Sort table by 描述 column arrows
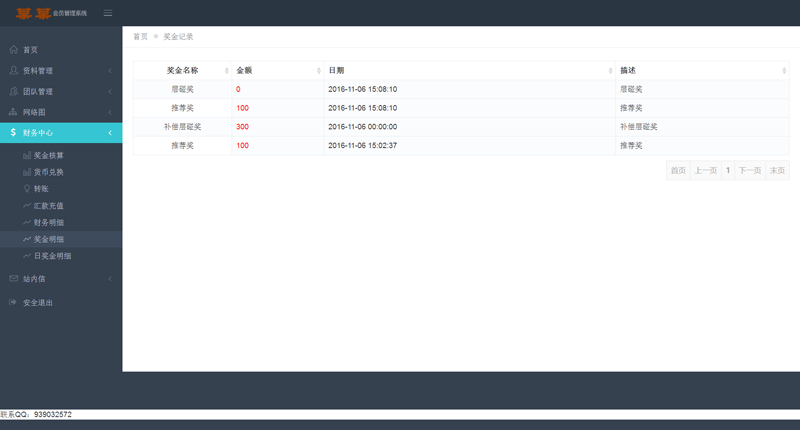 (784, 70)
